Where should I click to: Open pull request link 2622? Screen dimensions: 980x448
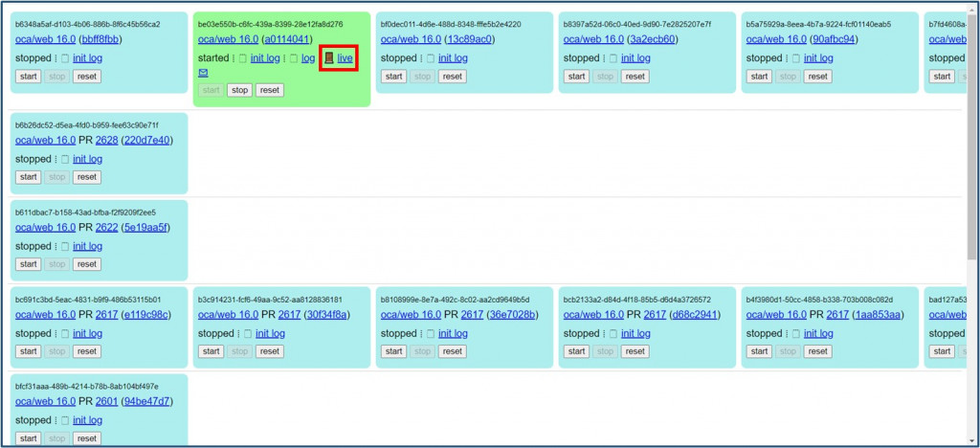107,228
